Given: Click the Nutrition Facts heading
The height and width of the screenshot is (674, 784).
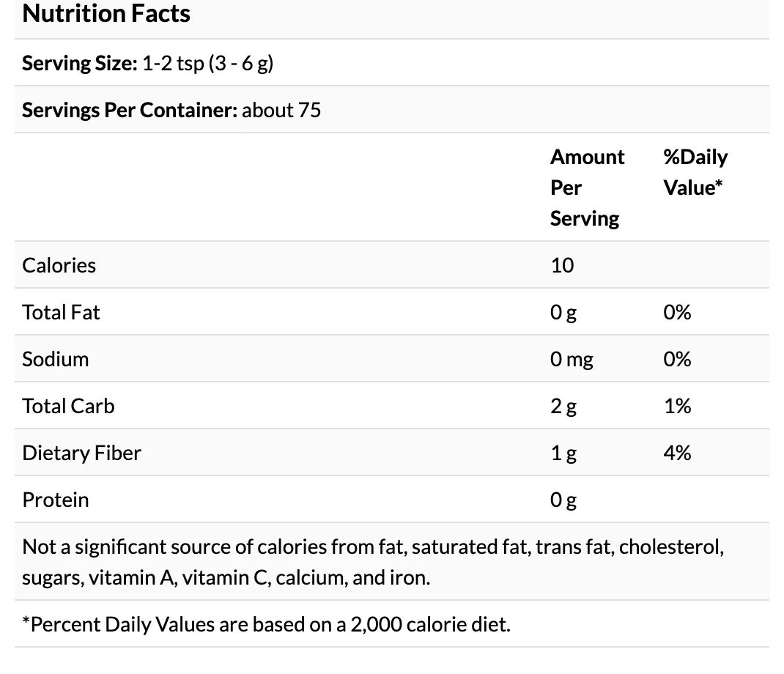Looking at the screenshot, I should 106,14.
